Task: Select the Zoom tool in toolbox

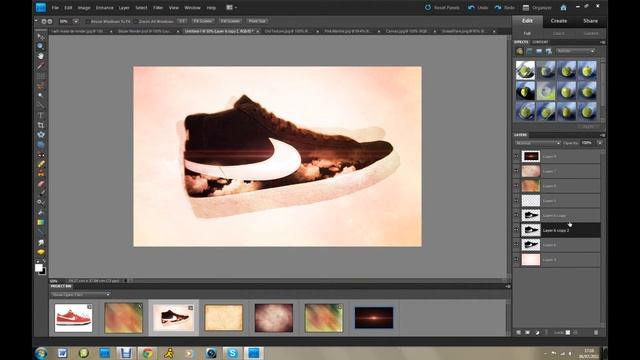Action: (x=40, y=46)
